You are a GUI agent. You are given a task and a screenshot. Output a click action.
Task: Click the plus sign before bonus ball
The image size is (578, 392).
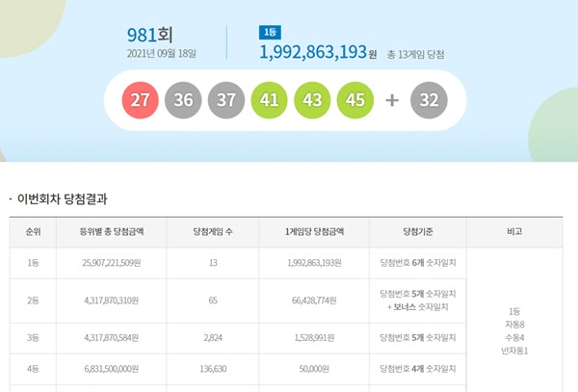pyautogui.click(x=392, y=100)
